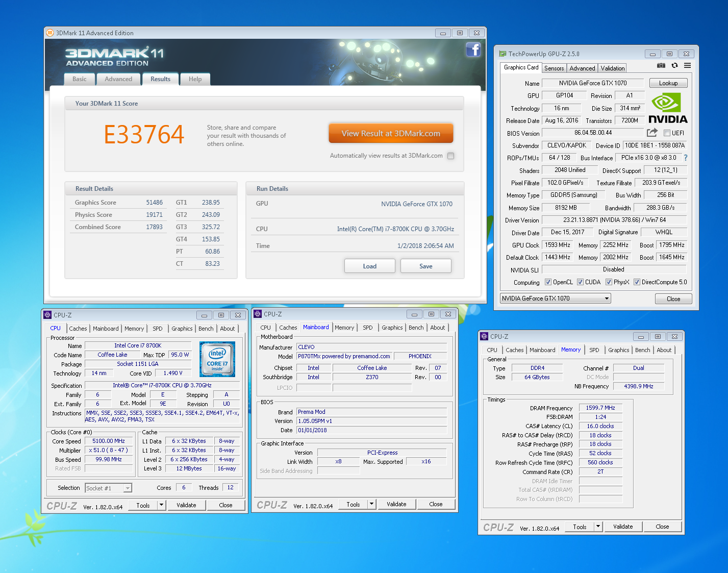Viewport: 728px width, 573px height.
Task: Click Validate in CPU-Z Memory window
Action: click(623, 527)
